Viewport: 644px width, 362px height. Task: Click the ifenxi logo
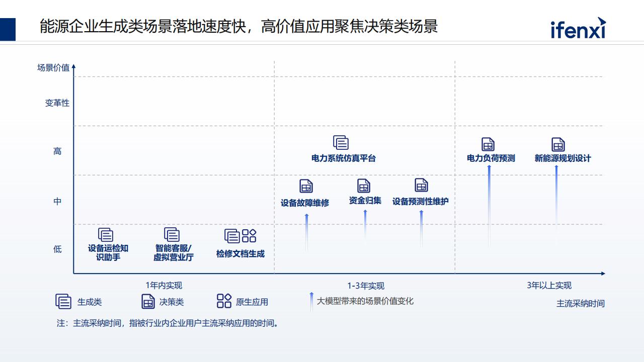click(579, 28)
